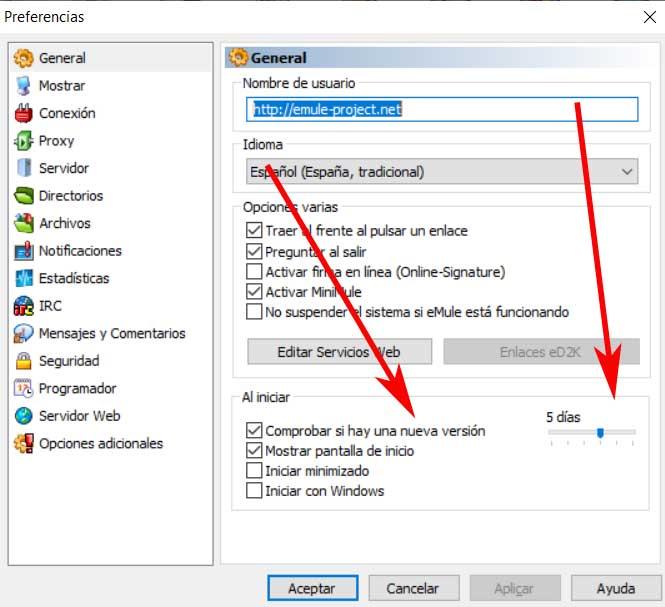Click the Aplicar button
This screenshot has width=665, height=607.
point(515,588)
